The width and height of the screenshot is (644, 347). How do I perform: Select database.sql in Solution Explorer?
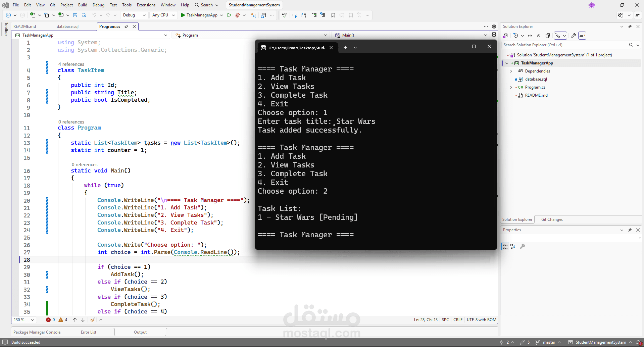pos(536,79)
